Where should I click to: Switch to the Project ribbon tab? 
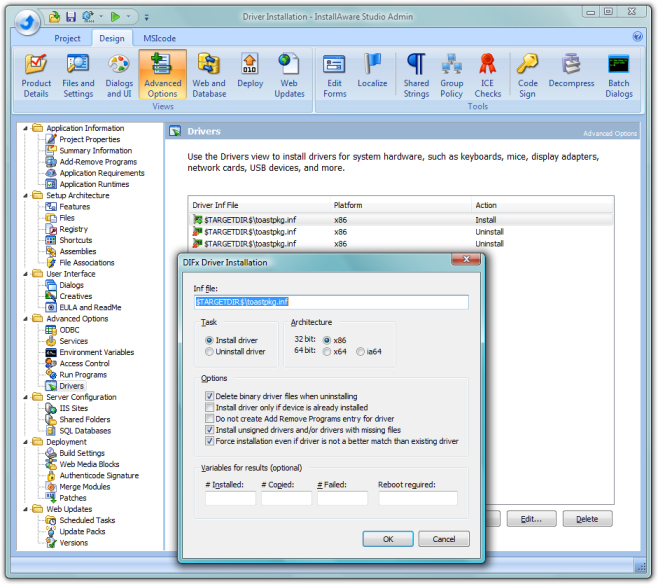pyautogui.click(x=67, y=38)
